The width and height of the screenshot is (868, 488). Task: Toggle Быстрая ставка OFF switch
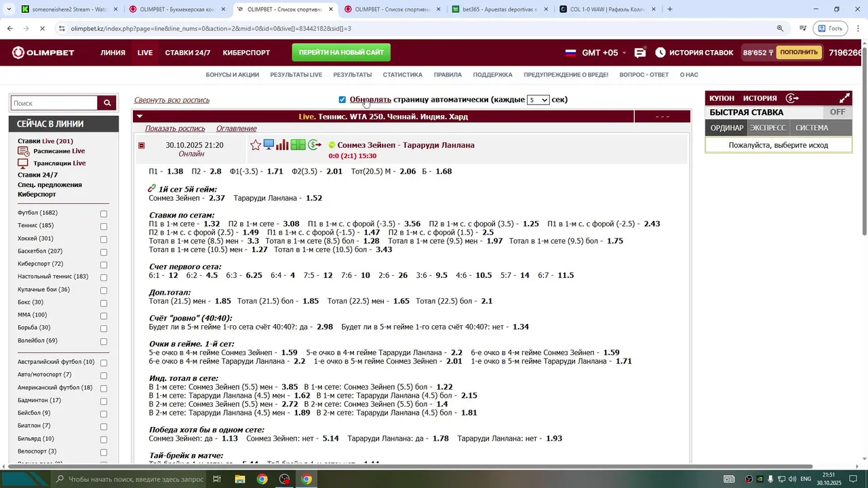pos(837,113)
